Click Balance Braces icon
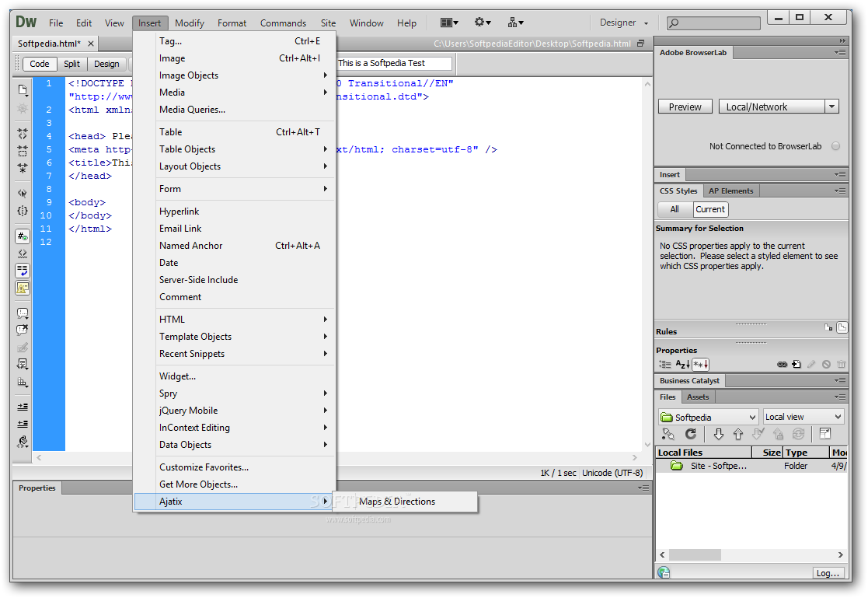The height and width of the screenshot is (598, 868). point(22,211)
